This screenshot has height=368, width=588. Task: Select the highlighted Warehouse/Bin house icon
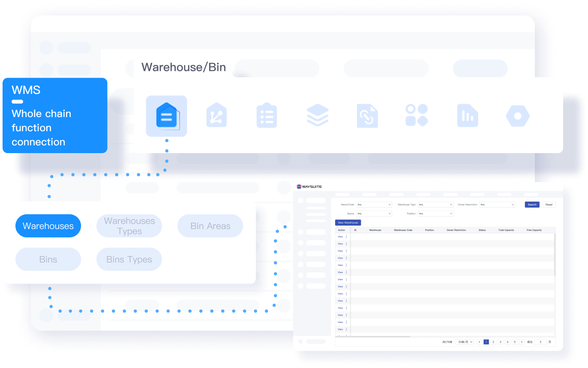pos(166,116)
